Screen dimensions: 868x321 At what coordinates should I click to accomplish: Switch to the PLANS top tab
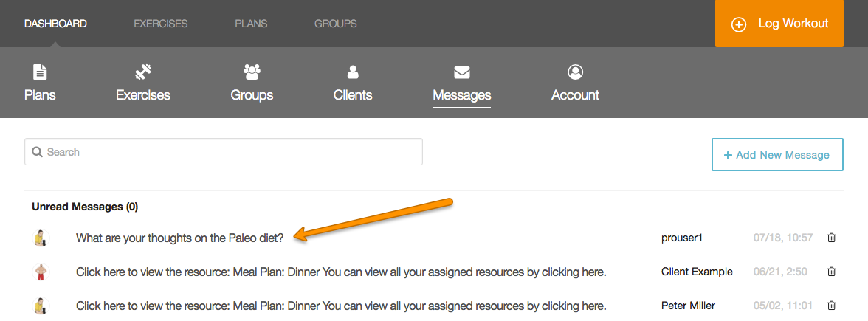tap(251, 24)
